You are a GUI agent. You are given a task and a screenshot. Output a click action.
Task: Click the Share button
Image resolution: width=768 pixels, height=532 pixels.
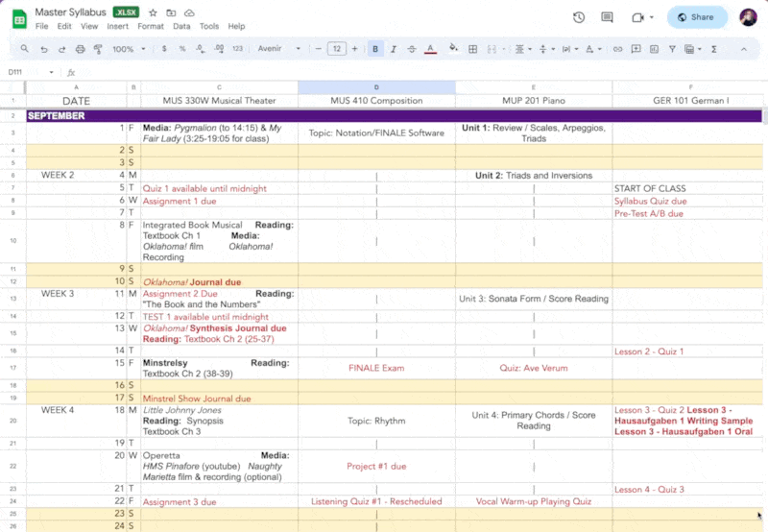(697, 17)
